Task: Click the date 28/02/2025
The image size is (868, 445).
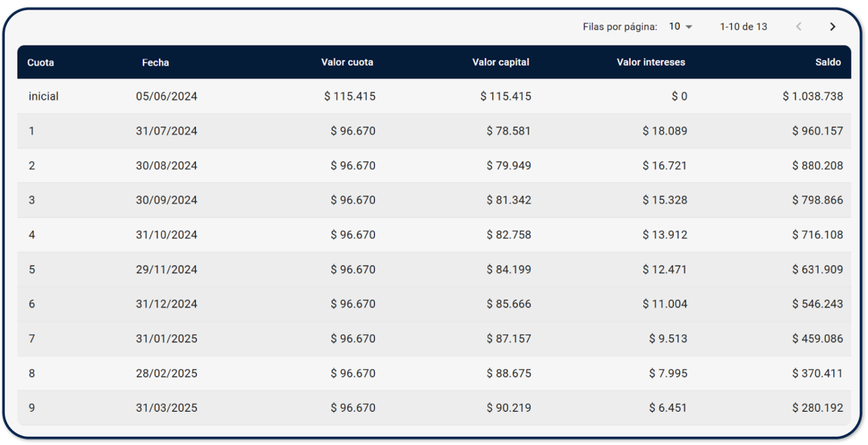Action: 166,374
